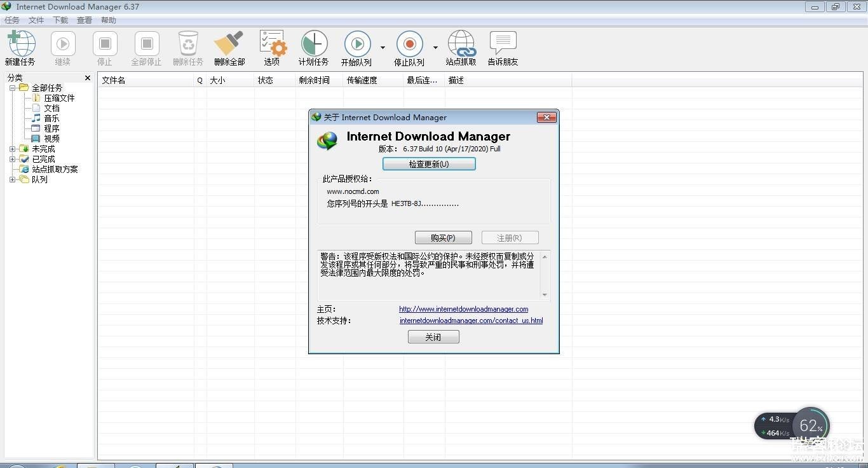
Task: Open the 开始队列 dropdown arrow
Action: (x=383, y=48)
